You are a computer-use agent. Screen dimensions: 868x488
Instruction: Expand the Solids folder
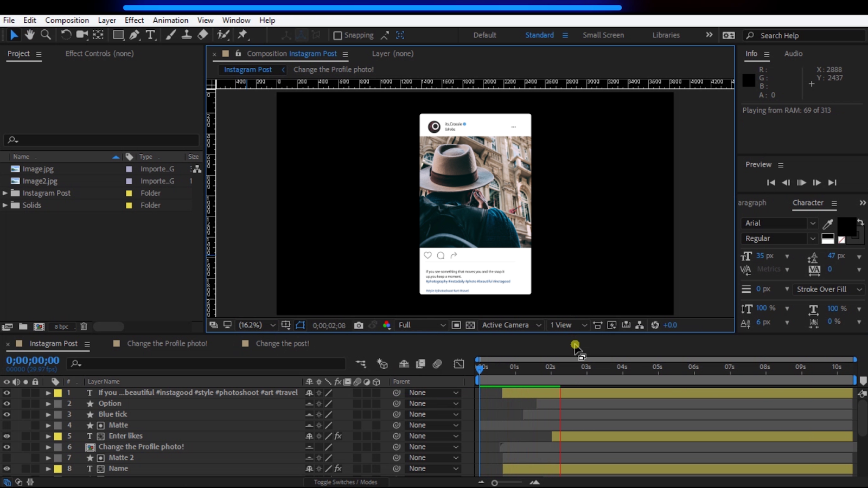5,205
